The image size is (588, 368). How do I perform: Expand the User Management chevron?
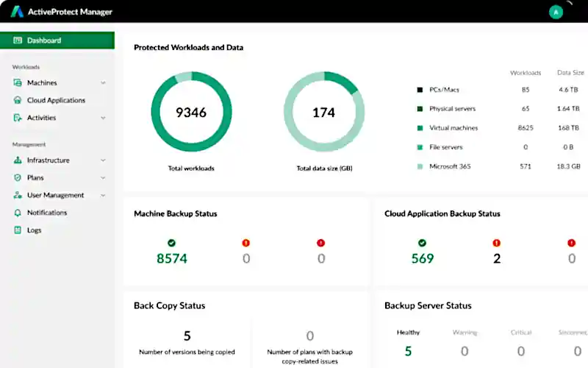pos(103,195)
